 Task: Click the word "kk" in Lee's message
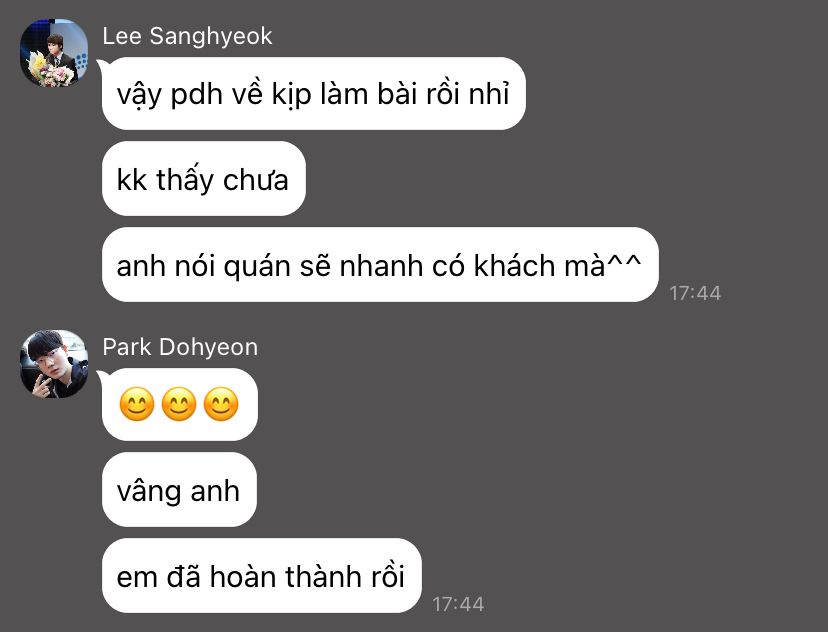131,180
